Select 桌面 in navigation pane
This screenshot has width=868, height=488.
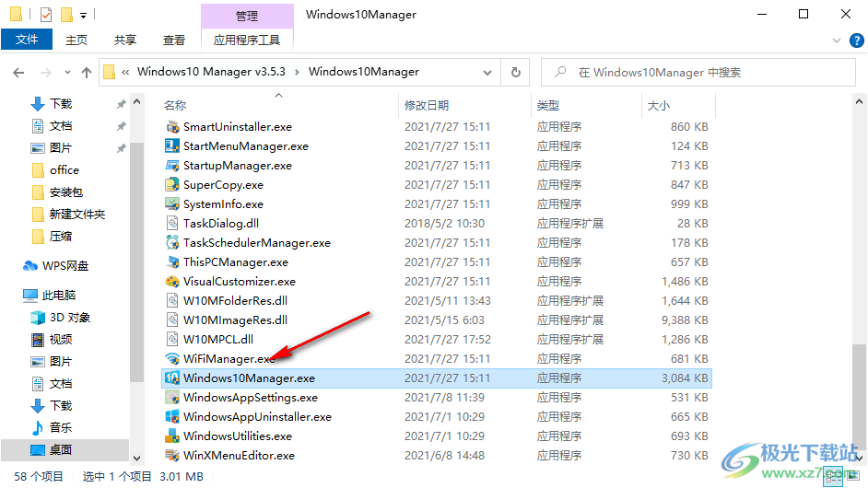click(61, 450)
